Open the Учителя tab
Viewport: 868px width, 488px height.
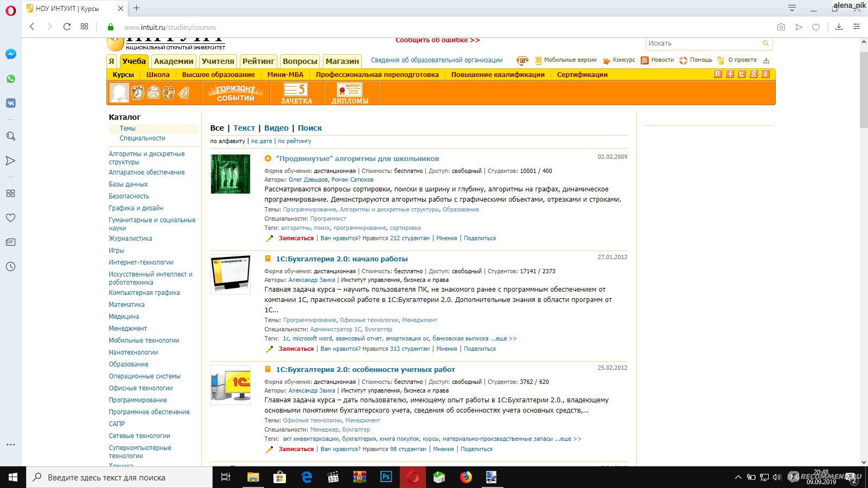pyautogui.click(x=218, y=61)
